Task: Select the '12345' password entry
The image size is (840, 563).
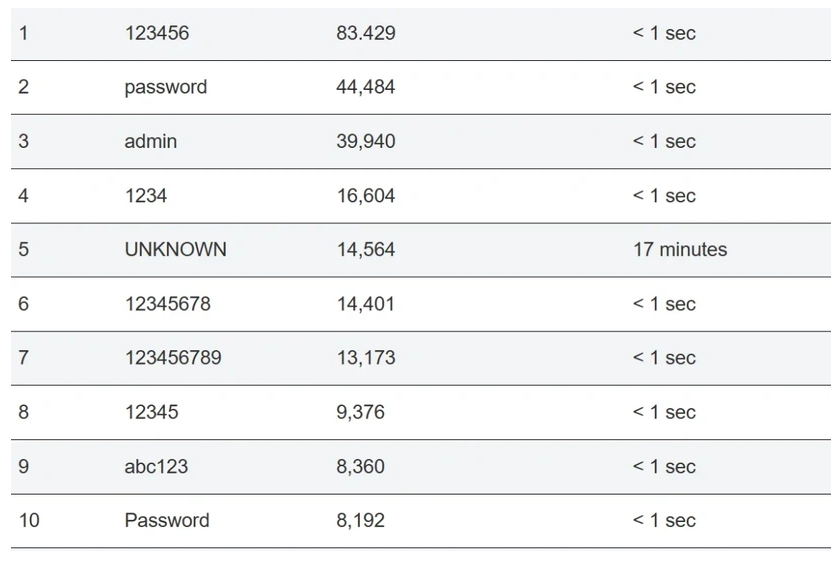Action: point(151,412)
